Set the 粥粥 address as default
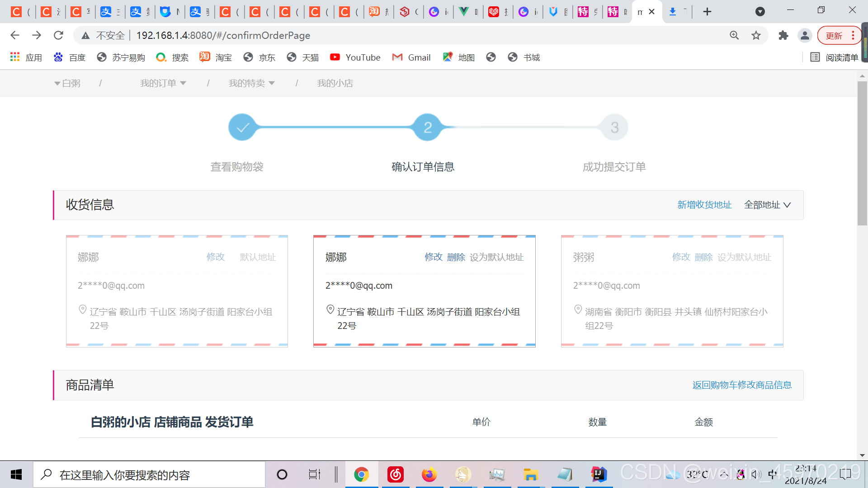Viewport: 868px width, 488px height. point(745,257)
